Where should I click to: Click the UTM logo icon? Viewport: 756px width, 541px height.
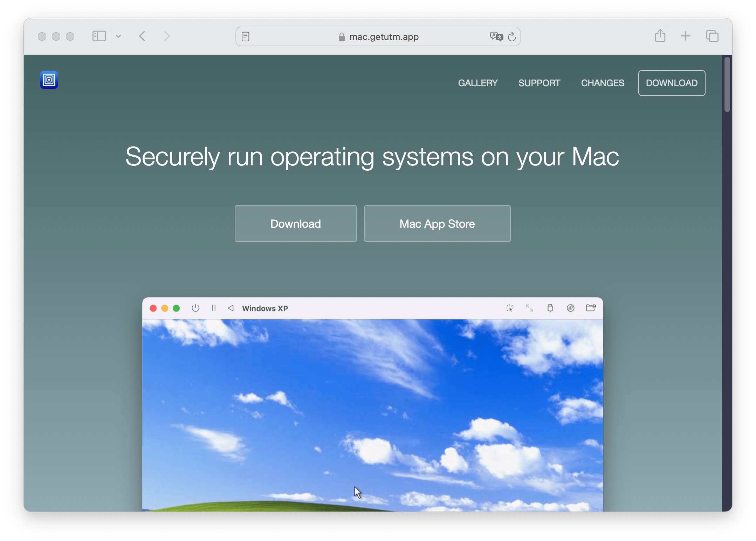tap(49, 80)
